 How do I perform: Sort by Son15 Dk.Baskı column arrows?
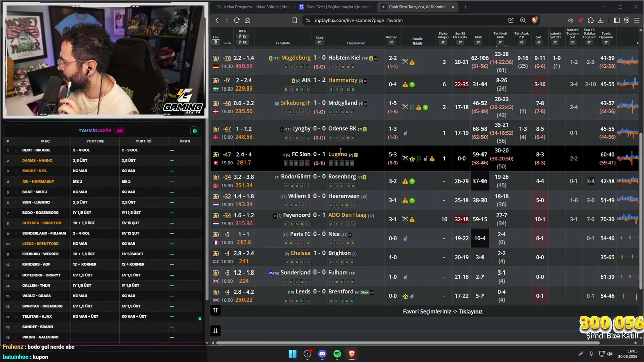point(460,43)
